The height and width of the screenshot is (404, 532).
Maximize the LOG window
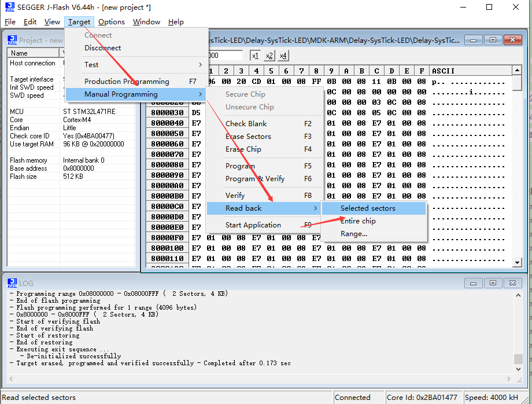coord(493,283)
